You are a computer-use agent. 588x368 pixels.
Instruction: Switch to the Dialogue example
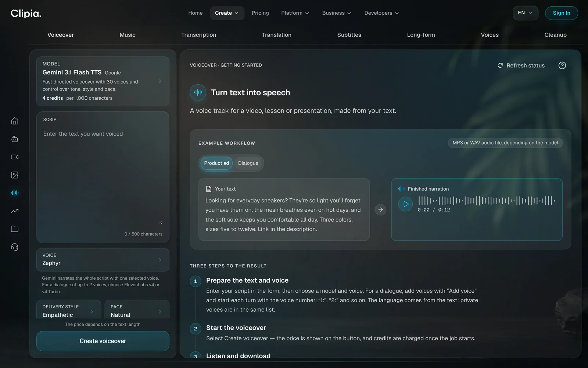[248, 163]
